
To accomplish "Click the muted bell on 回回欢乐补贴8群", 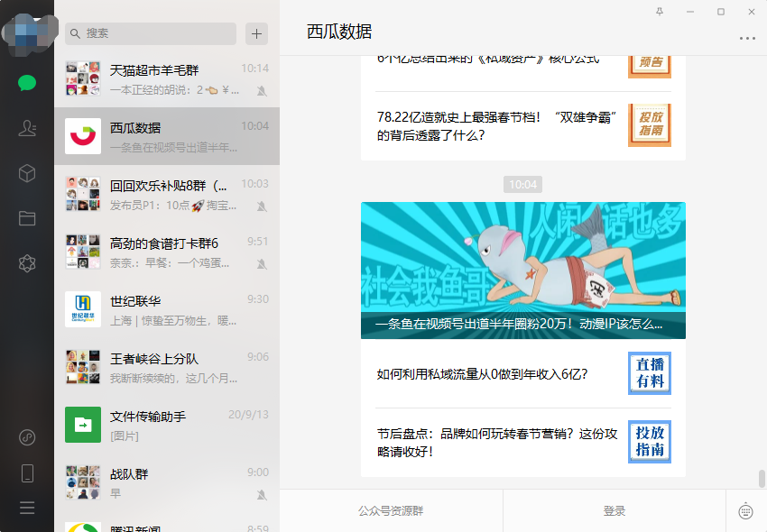I will click(x=263, y=206).
